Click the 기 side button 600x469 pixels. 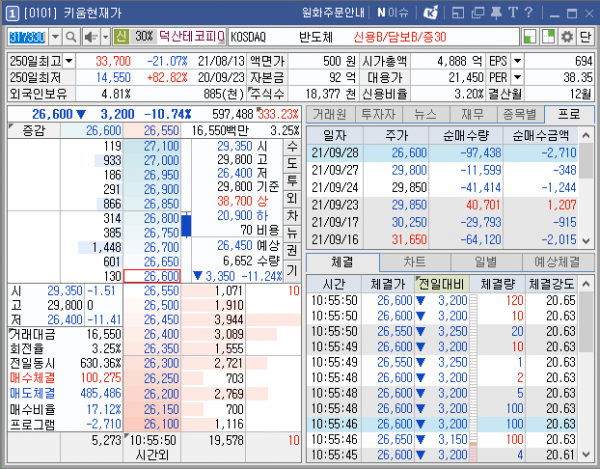pos(292,270)
